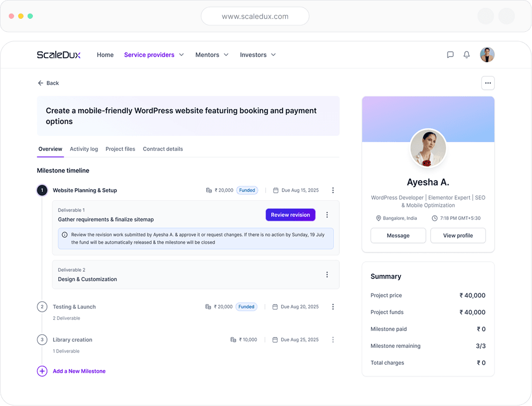The image size is (532, 406).
Task: Click the money icon beside ₹ 10,000
Action: (233, 340)
